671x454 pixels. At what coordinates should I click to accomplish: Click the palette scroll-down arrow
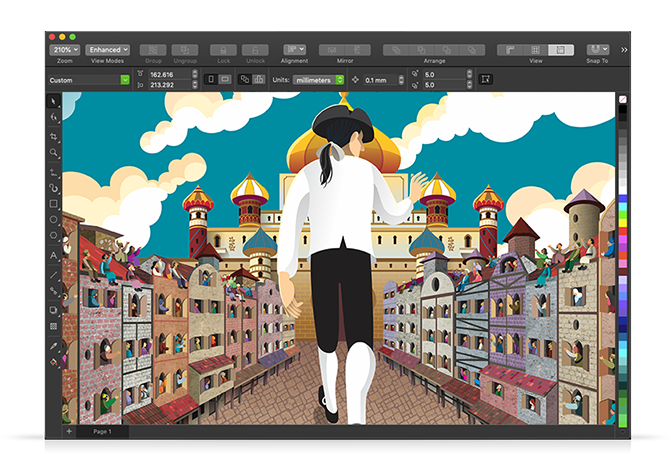[623, 432]
